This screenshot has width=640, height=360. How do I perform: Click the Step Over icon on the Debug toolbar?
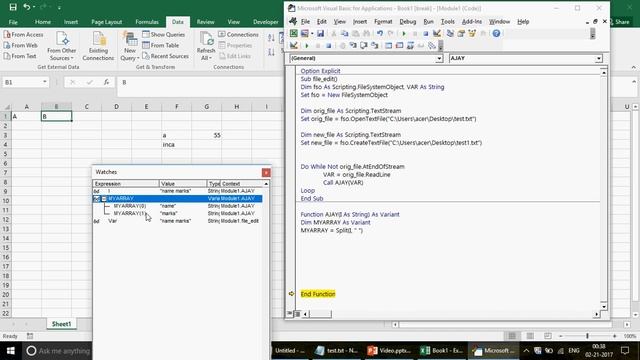click(x=363, y=45)
